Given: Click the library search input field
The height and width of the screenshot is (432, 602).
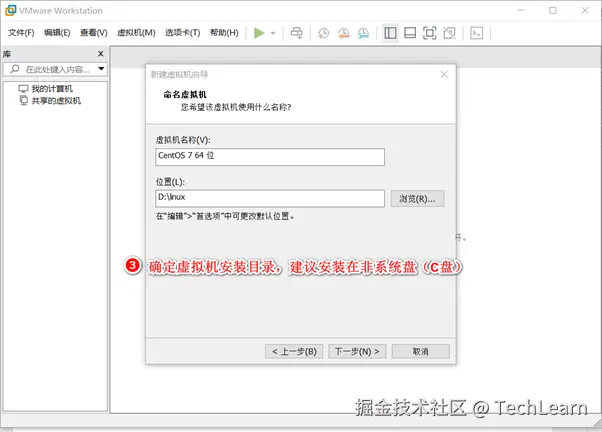Looking at the screenshot, I should pyautogui.click(x=55, y=69).
